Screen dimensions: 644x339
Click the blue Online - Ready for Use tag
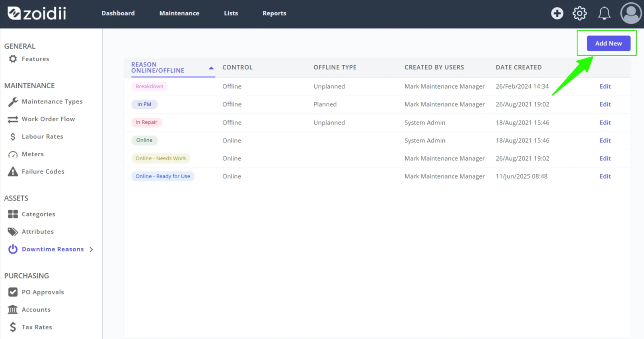(x=163, y=176)
